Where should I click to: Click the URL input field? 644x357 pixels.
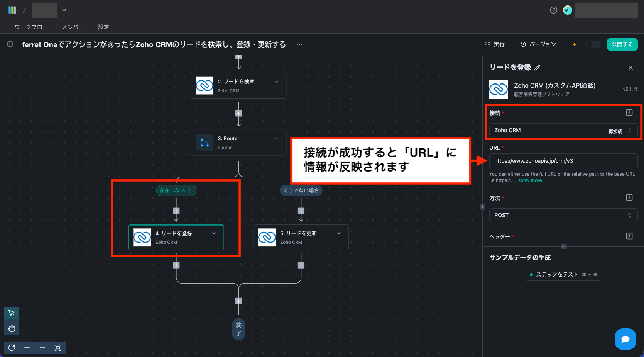(x=563, y=161)
